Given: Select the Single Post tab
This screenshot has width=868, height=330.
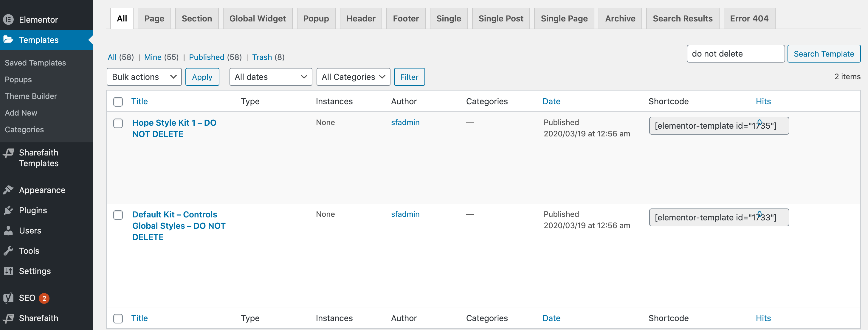Looking at the screenshot, I should click(x=501, y=18).
